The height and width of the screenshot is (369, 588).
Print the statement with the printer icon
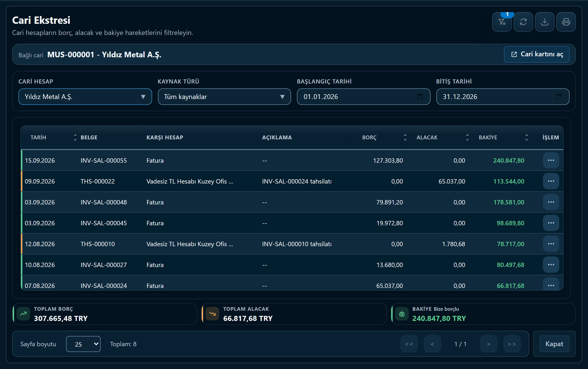[566, 22]
